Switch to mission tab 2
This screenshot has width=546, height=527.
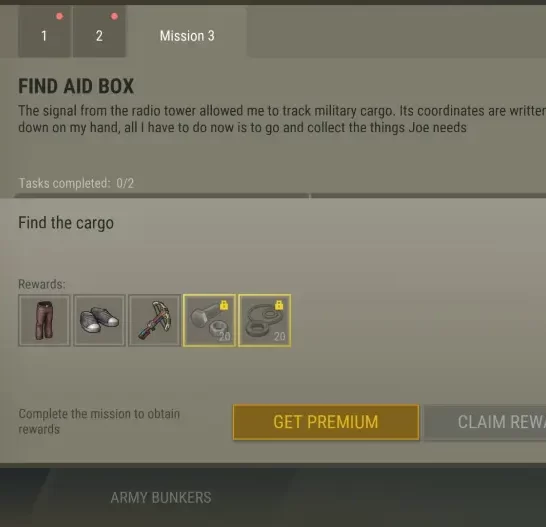coord(99,31)
